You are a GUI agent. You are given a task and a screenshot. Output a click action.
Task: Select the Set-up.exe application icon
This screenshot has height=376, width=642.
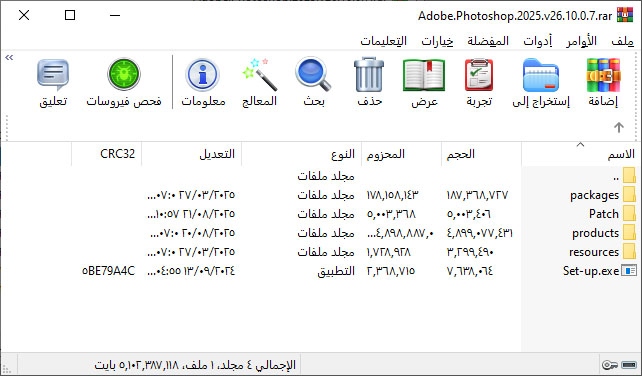629,271
